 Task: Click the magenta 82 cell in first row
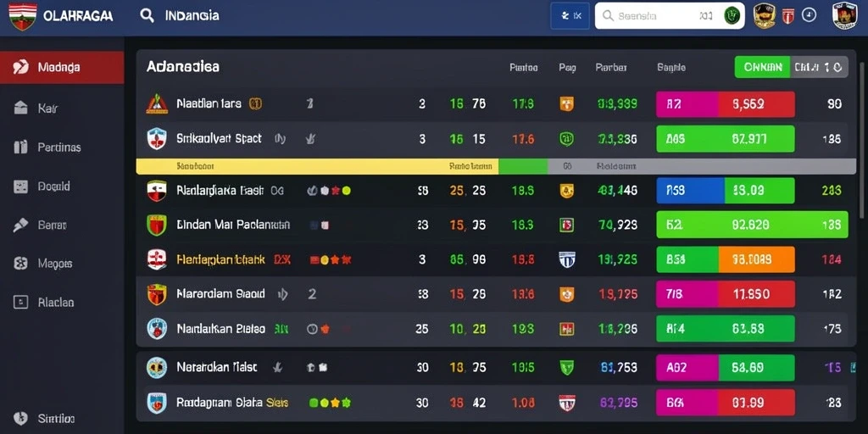[x=687, y=104]
